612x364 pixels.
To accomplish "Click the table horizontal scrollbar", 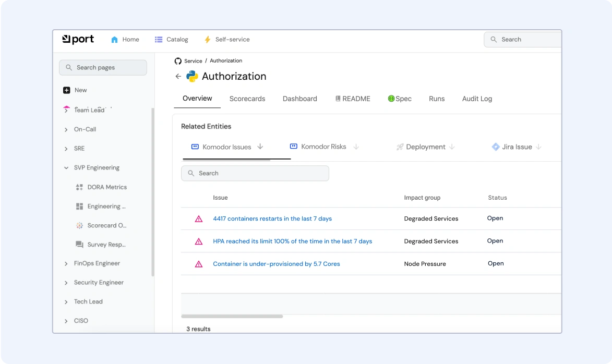I will 232,317.
